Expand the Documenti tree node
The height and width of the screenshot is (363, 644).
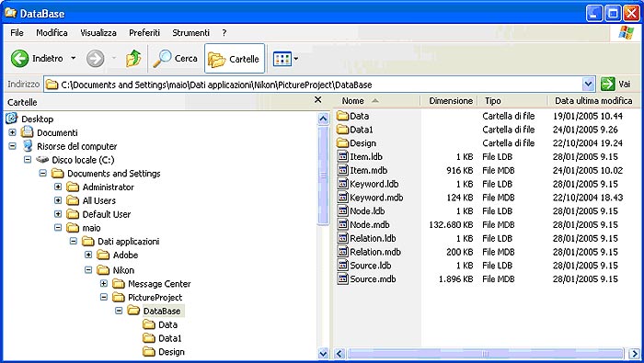tap(12, 132)
